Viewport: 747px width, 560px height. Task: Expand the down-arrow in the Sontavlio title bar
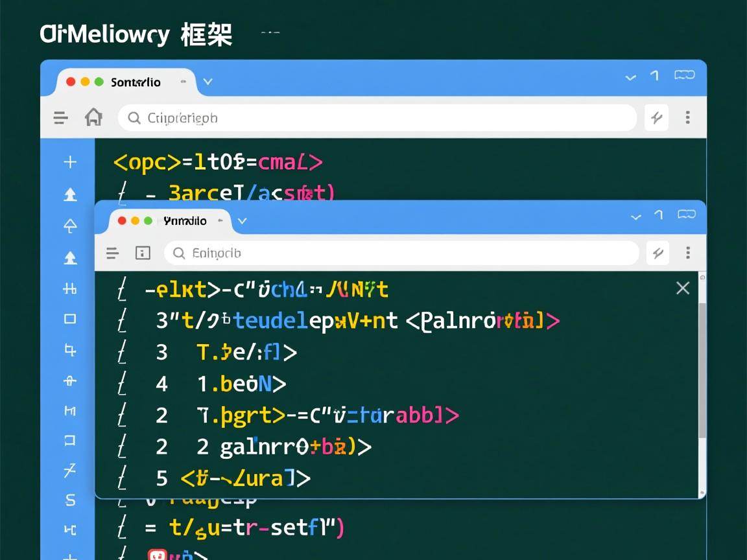point(630,77)
